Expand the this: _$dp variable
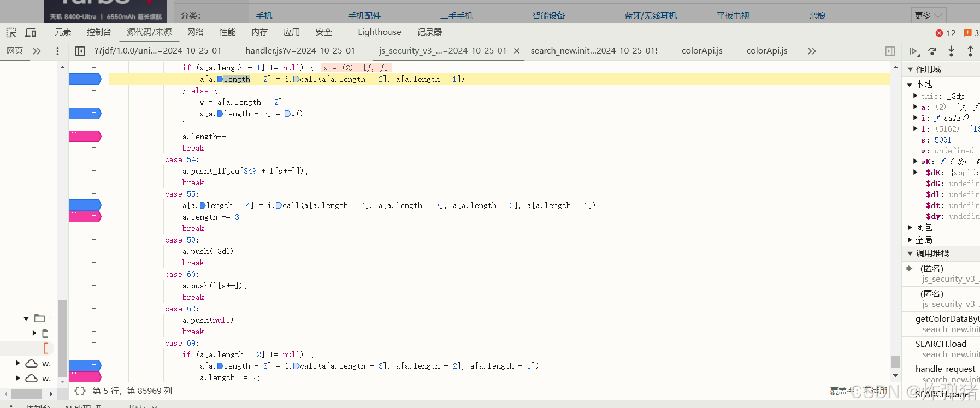 click(x=916, y=96)
